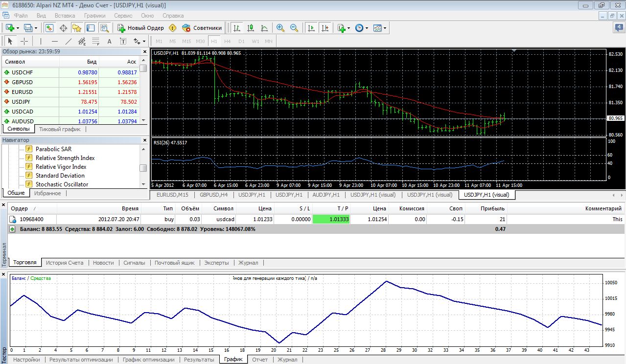The height and width of the screenshot is (364, 626).
Task: Select the text label tool
Action: click(123, 41)
